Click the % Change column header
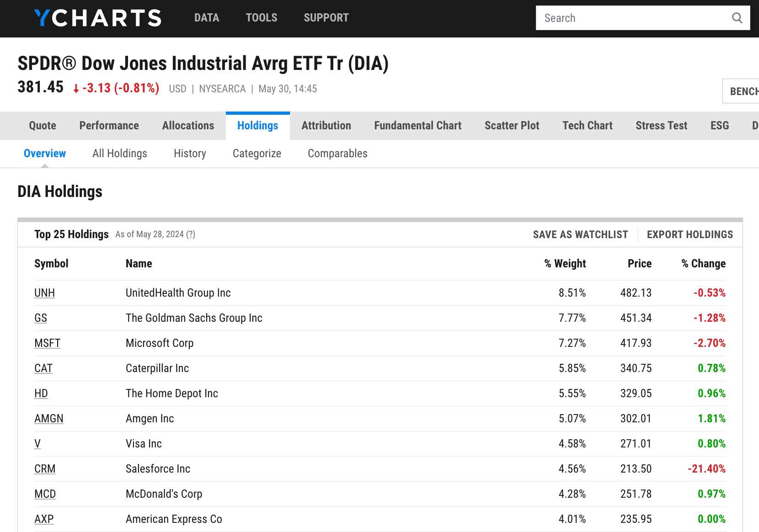 [x=704, y=264]
